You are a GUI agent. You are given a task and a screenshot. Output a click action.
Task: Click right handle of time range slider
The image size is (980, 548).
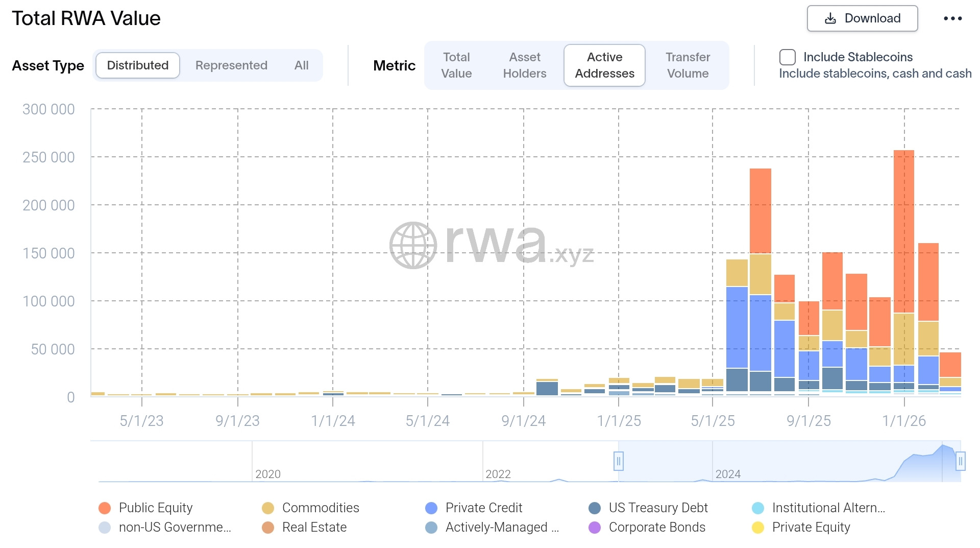coord(960,461)
